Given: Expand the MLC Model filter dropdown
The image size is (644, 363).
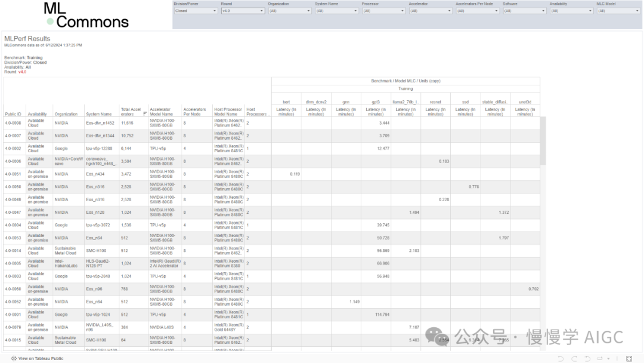Looking at the screenshot, I should [618, 11].
